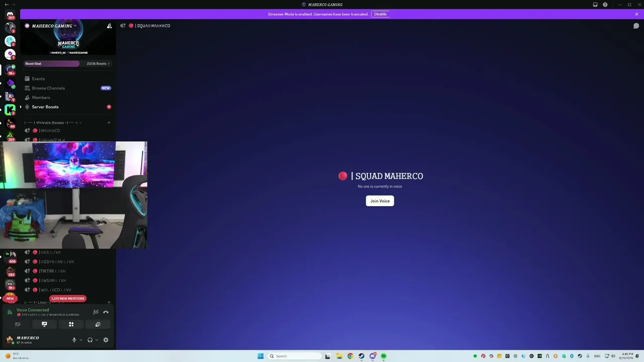
Task: Create channel in Private Rooms category
Action: (109, 123)
